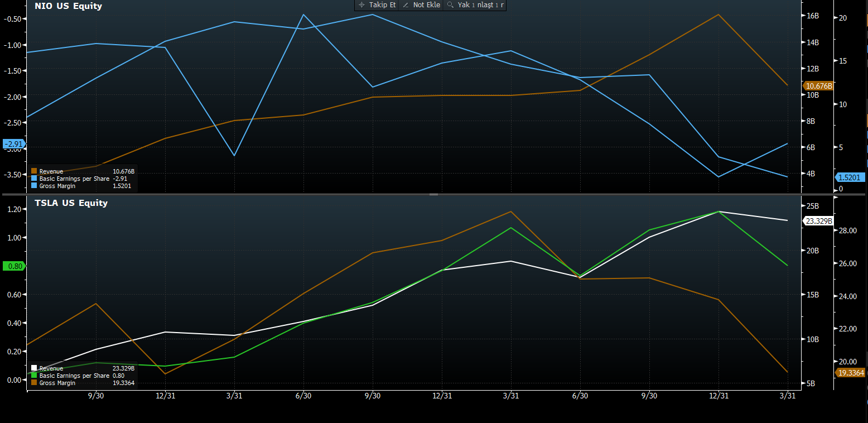868x423 pixels.
Task: Click the orange Gross Margin swatch in TSLA legend
Action: tap(34, 383)
